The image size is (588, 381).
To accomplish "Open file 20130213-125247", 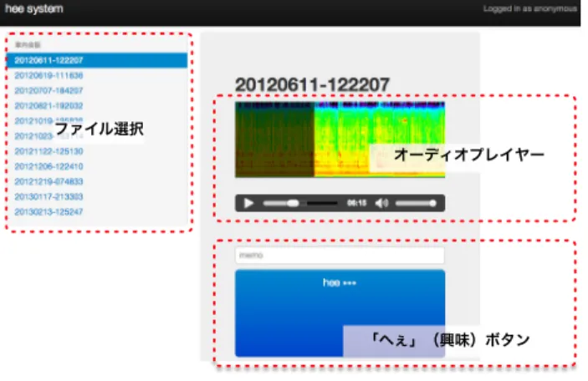I will click(x=49, y=212).
